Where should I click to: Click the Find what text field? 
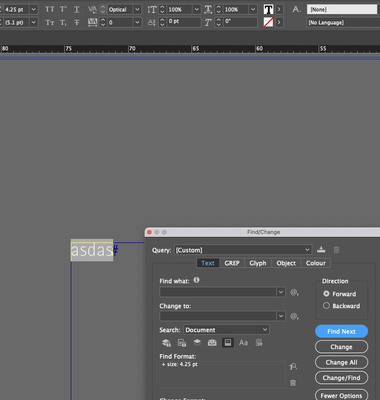click(218, 292)
